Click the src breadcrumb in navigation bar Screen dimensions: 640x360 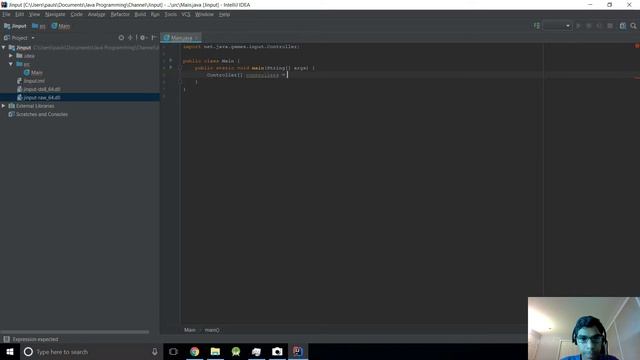pyautogui.click(x=39, y=26)
